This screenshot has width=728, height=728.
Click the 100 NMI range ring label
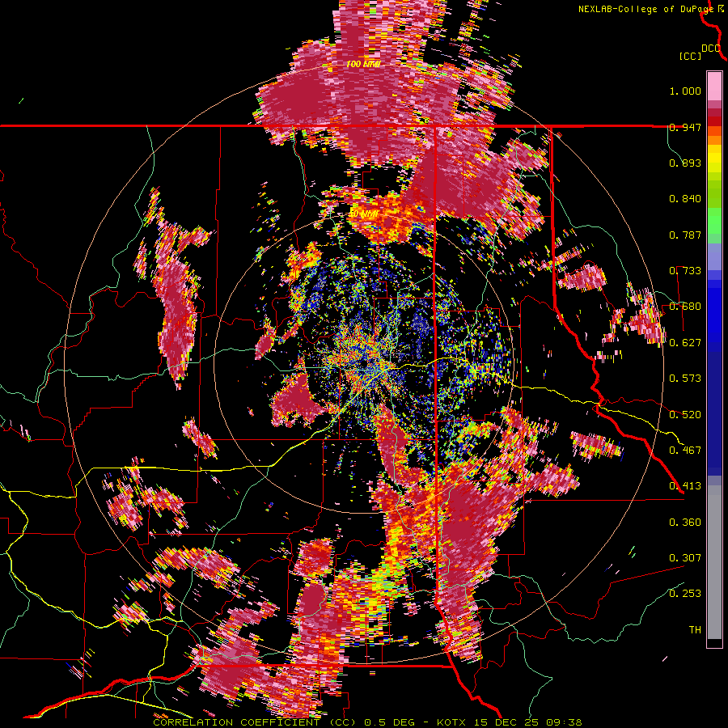coord(363,64)
